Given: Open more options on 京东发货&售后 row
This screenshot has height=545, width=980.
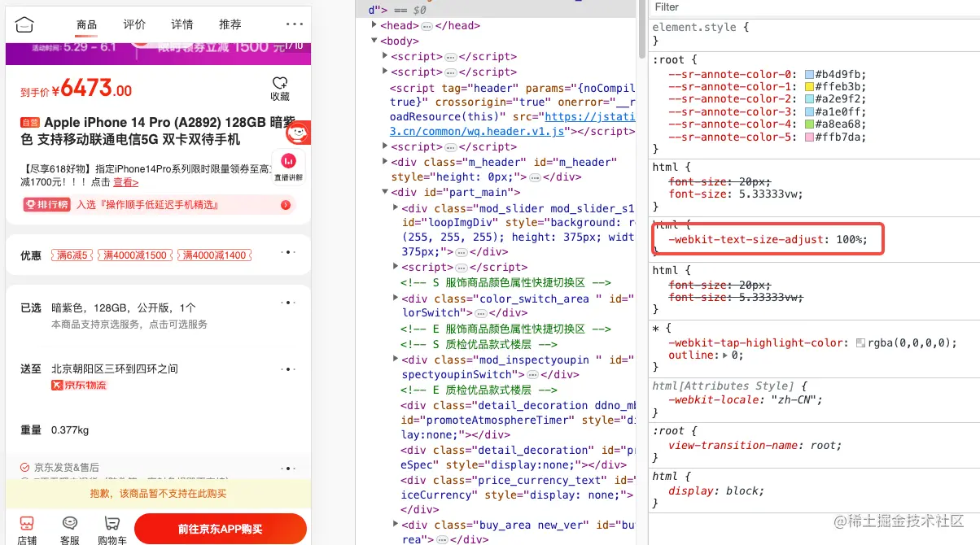Looking at the screenshot, I should coord(287,469).
